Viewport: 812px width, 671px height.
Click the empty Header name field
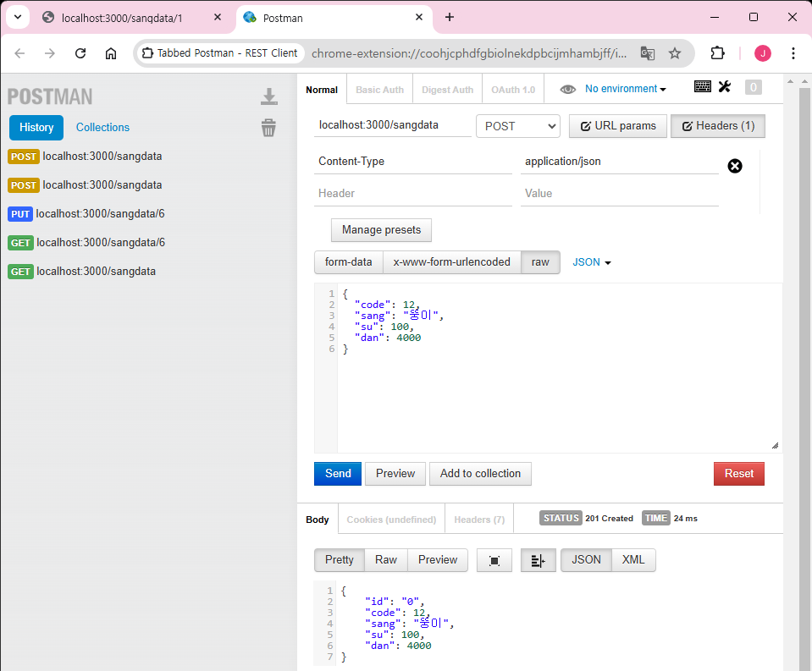(x=412, y=194)
